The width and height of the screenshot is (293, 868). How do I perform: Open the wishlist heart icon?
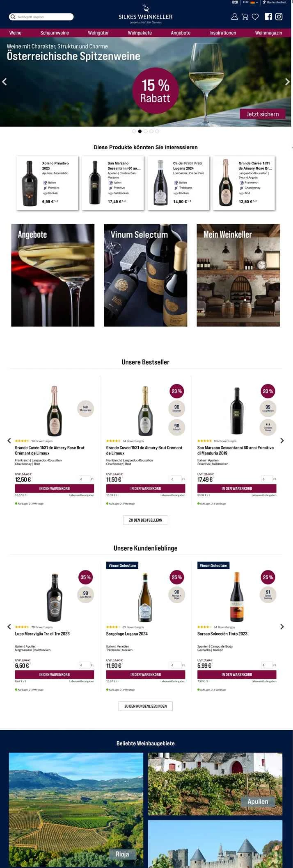[x=255, y=17]
